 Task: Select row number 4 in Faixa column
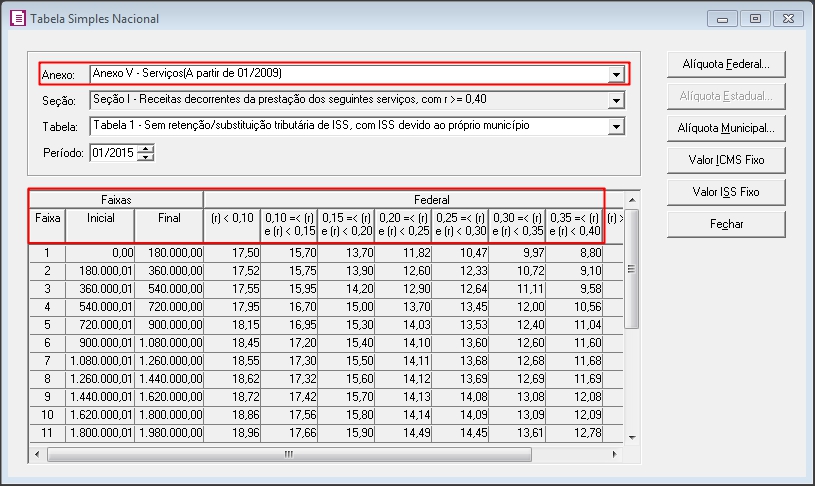coord(47,307)
